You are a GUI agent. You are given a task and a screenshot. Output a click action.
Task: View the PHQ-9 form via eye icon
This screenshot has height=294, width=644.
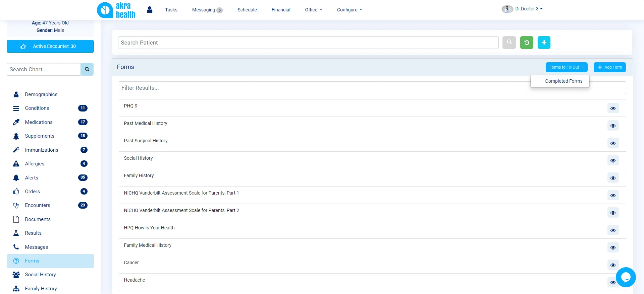point(613,108)
